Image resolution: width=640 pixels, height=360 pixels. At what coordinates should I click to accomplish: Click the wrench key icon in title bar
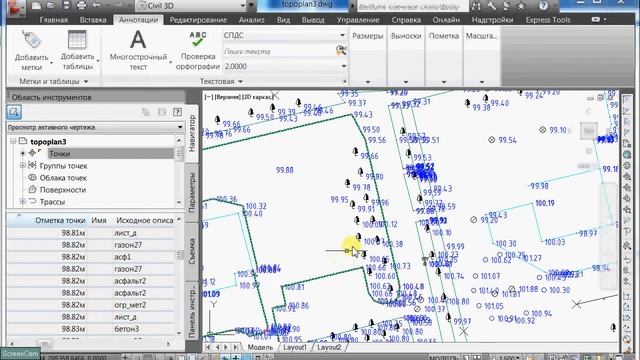coord(491,6)
